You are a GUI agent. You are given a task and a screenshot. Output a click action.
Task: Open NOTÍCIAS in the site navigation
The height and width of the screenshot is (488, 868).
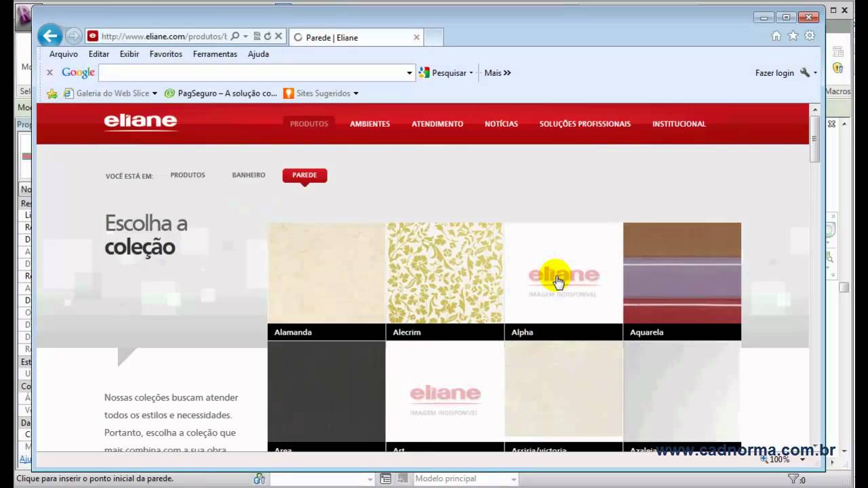[x=501, y=124]
